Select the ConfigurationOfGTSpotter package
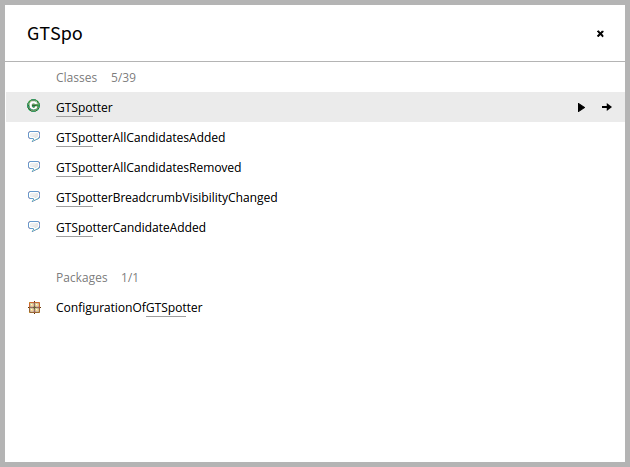Image resolution: width=630 pixels, height=467 pixels. click(129, 308)
